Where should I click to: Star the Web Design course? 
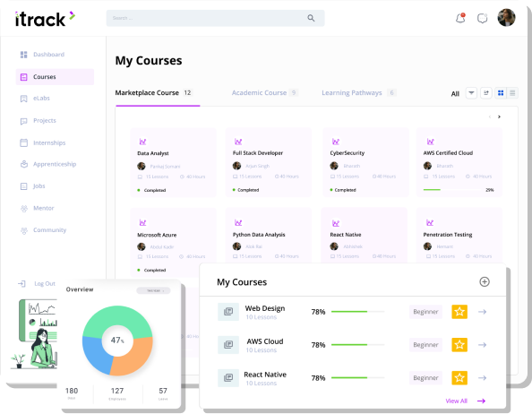459,312
